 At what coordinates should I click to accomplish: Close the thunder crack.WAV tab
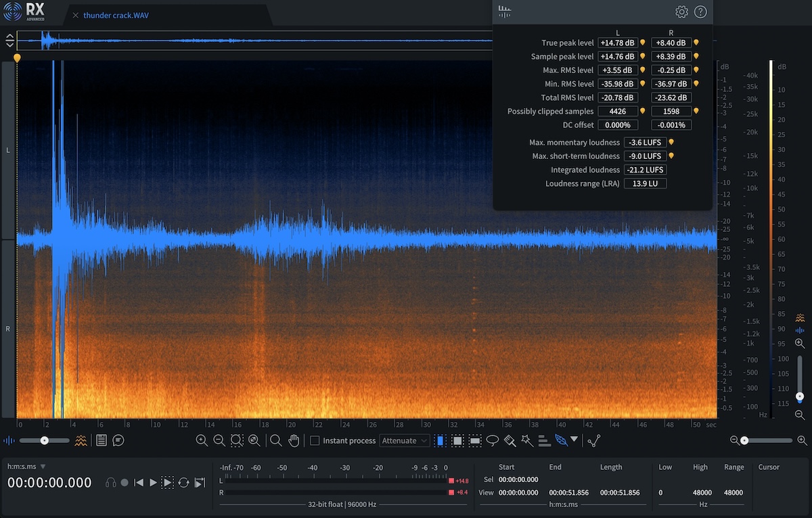click(x=75, y=15)
